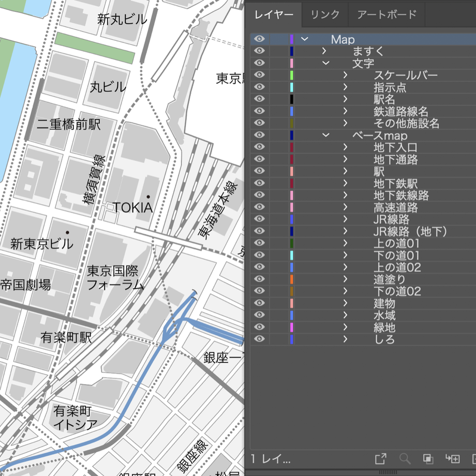Expand the 上の道01 layer
Screen dimensions: 476x476
tap(345, 243)
